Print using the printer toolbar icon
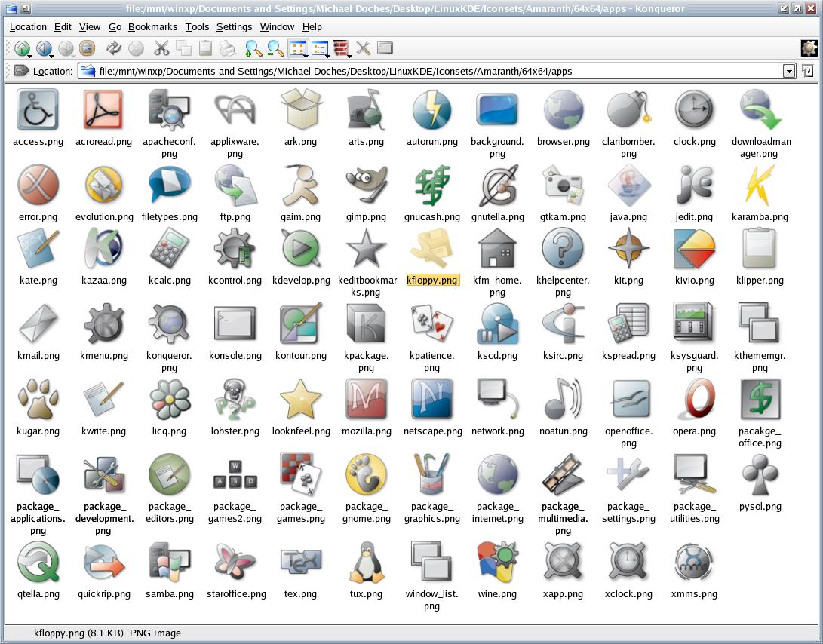823x644 pixels. pos(227,48)
